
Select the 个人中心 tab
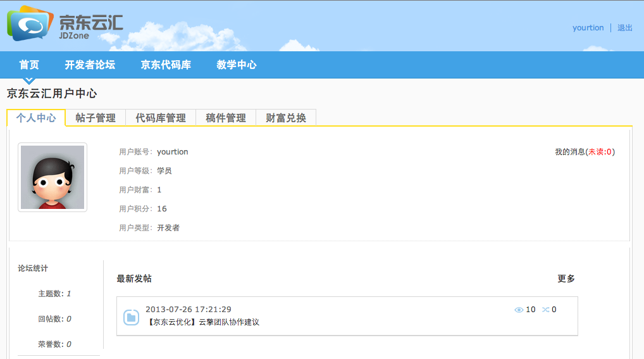(x=36, y=118)
